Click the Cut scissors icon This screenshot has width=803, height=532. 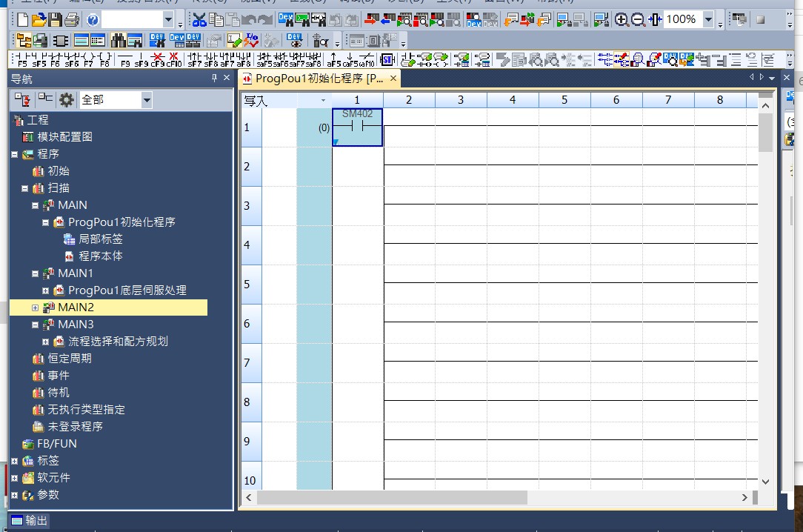pos(199,20)
